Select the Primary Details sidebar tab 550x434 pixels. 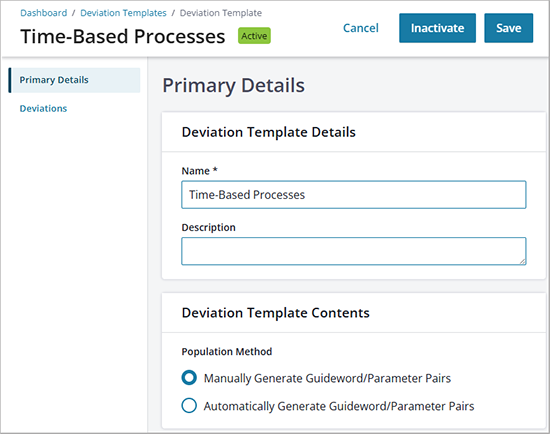(74, 80)
